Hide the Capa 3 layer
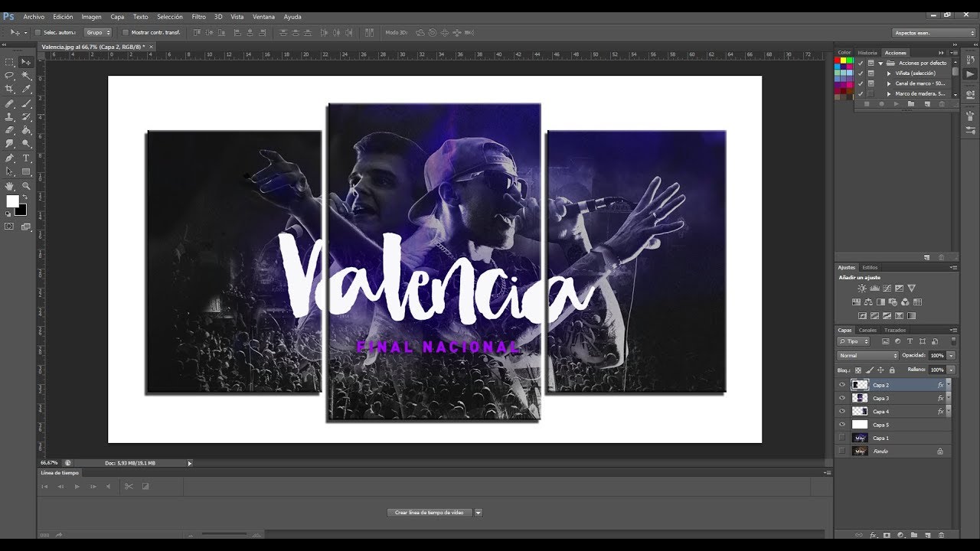Viewport: 980px width, 551px height. (842, 398)
